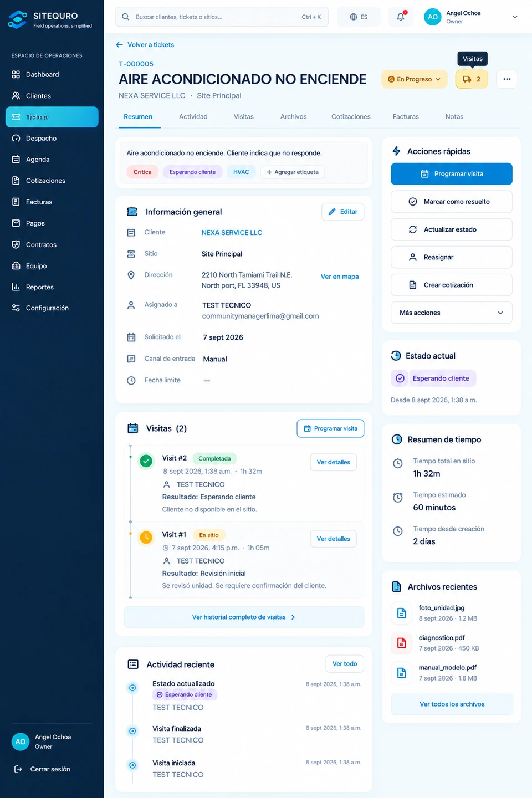Click the Visita finalizada activity entry

click(177, 729)
